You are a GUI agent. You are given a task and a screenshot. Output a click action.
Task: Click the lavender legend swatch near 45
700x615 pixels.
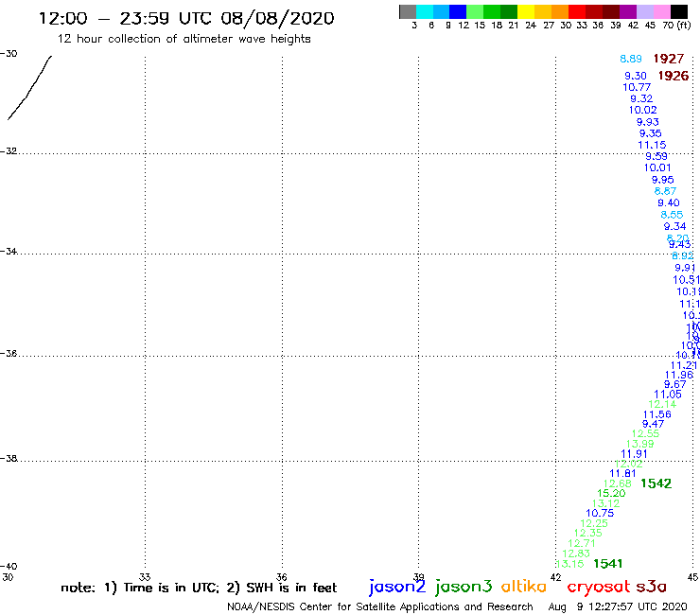click(x=644, y=11)
